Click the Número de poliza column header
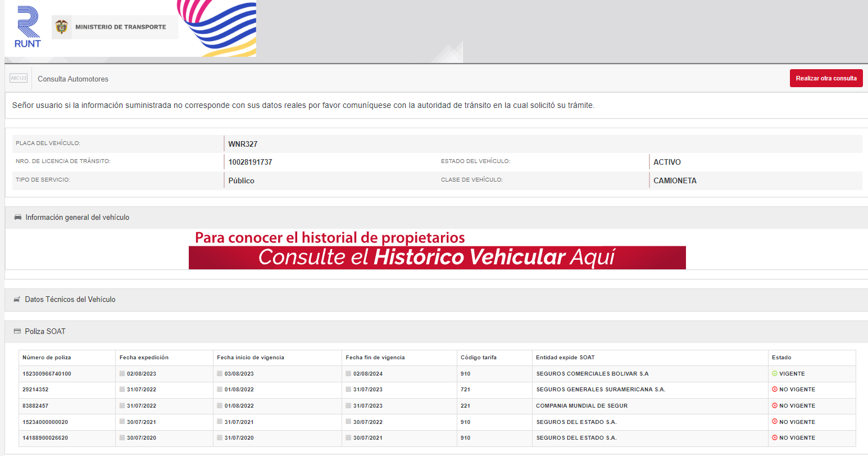 (47, 358)
